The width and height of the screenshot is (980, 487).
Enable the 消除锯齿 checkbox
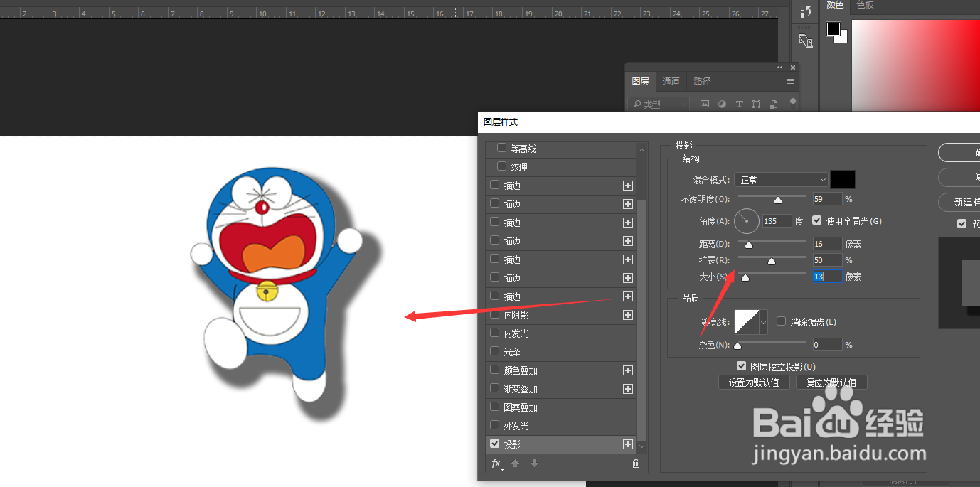[x=782, y=321]
